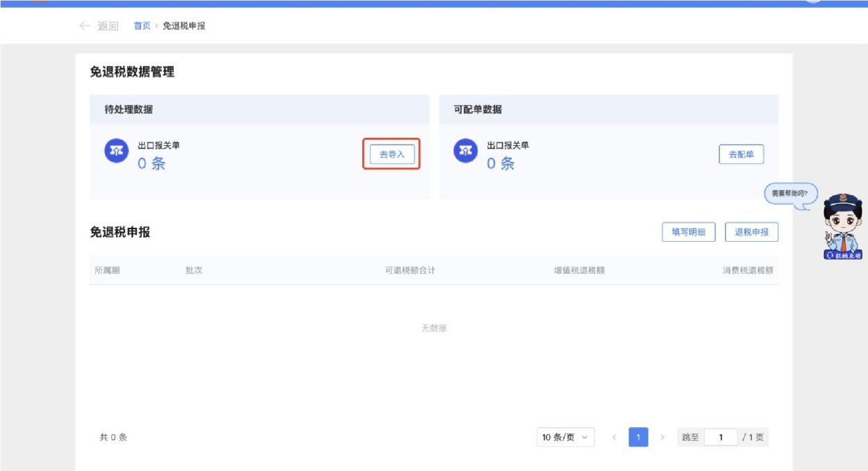868x471 pixels.
Task: Click the 0 条 count under 可配单数据
Action: [x=501, y=164]
